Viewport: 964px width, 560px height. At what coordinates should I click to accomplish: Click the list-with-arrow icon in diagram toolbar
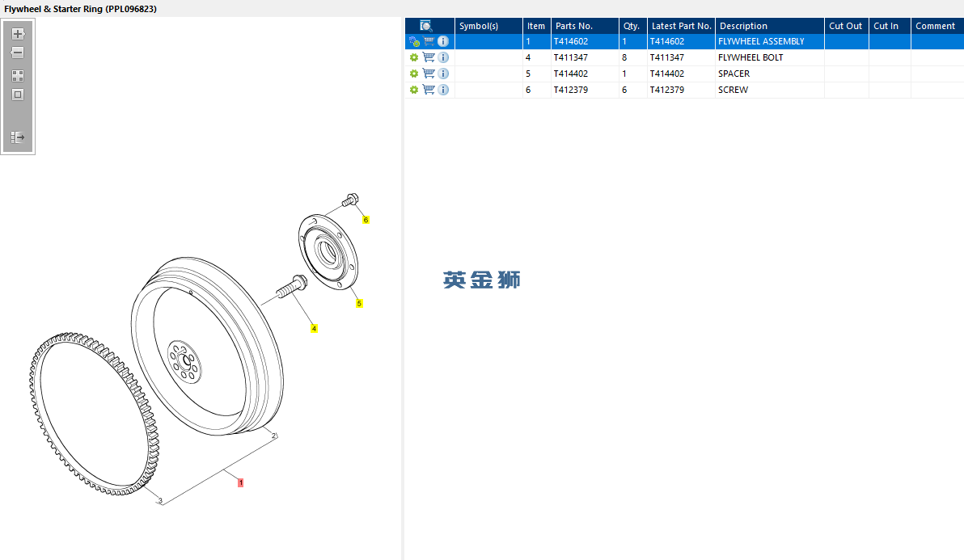click(x=18, y=137)
